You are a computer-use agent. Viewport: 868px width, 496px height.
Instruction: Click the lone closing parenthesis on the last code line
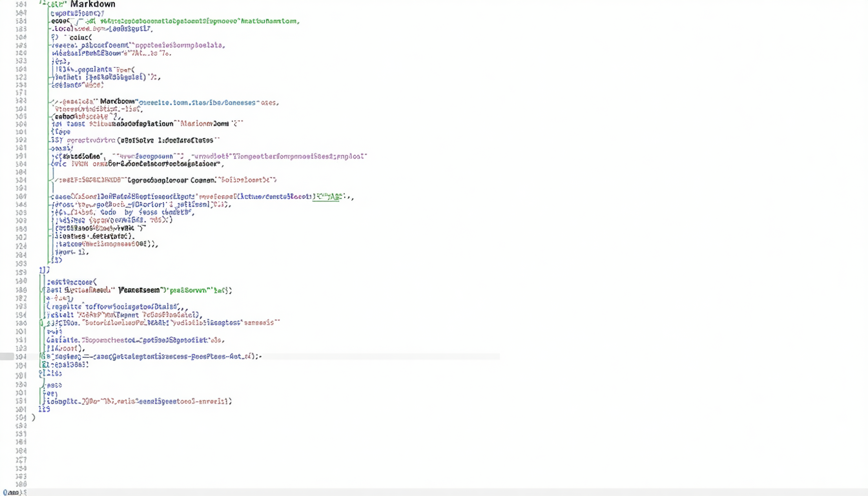[34, 417]
